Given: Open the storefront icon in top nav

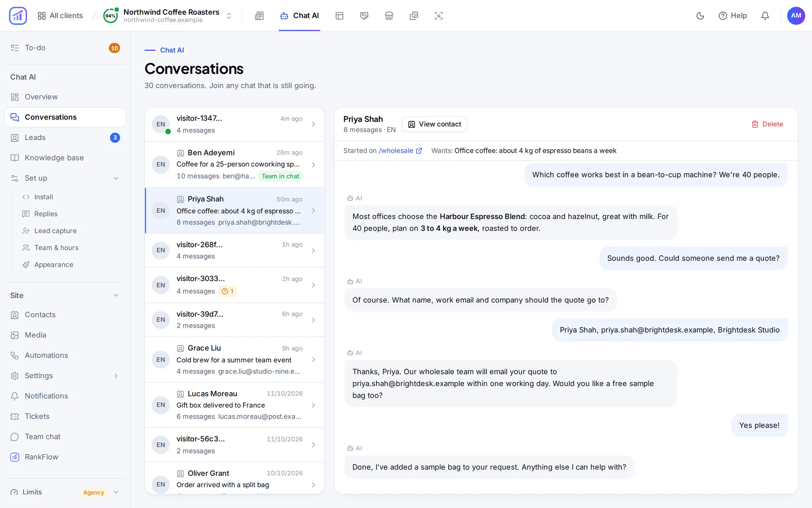Looking at the screenshot, I should (389, 16).
